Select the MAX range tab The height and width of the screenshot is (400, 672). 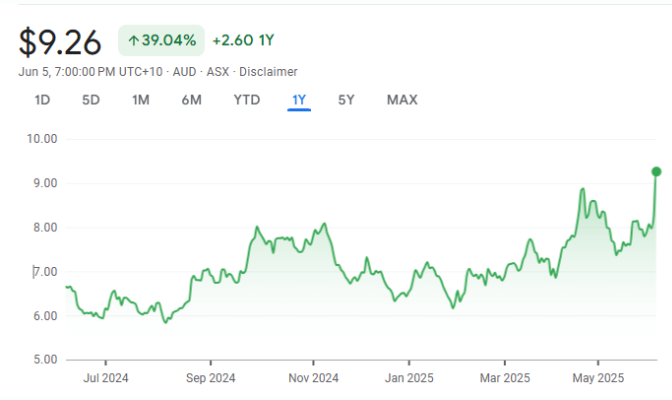(402, 100)
